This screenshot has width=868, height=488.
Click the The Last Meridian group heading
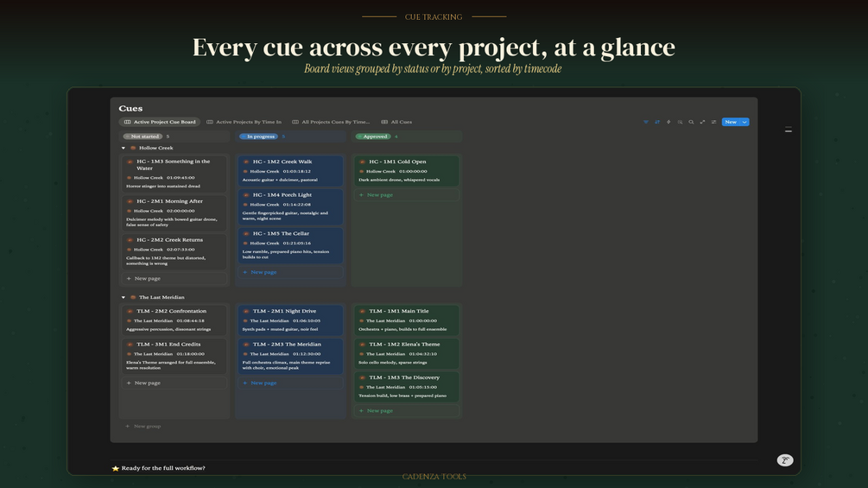click(162, 297)
